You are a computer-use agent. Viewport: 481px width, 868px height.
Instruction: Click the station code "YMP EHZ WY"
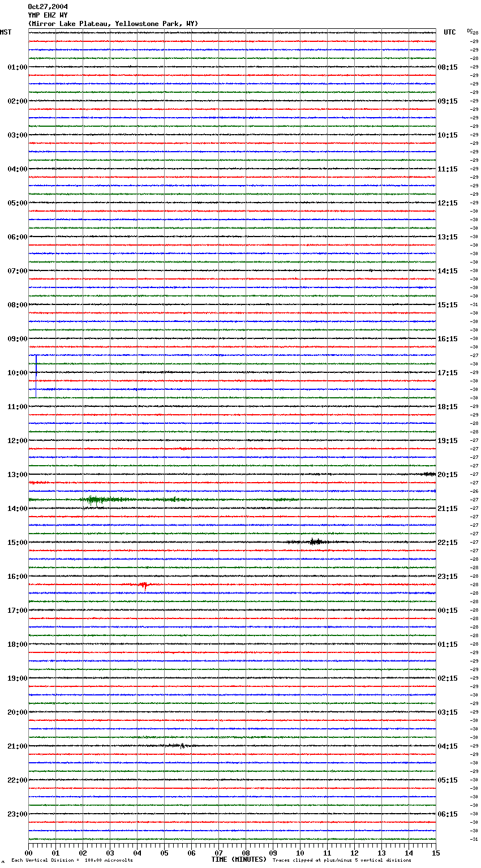48,15
